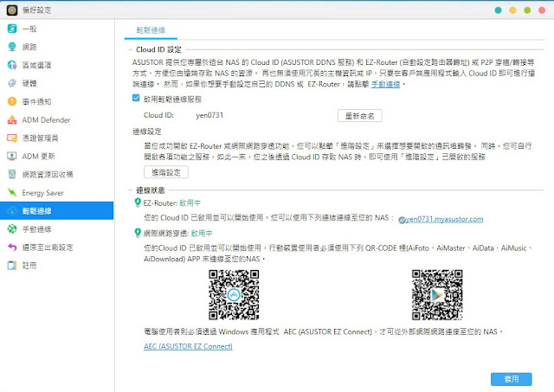Click the Cloud ID 設定 section heading

158,49
